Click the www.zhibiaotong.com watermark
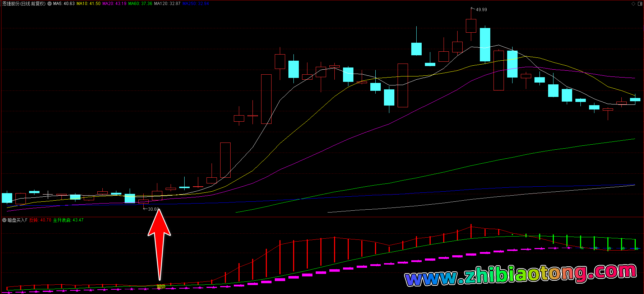 click(520, 275)
